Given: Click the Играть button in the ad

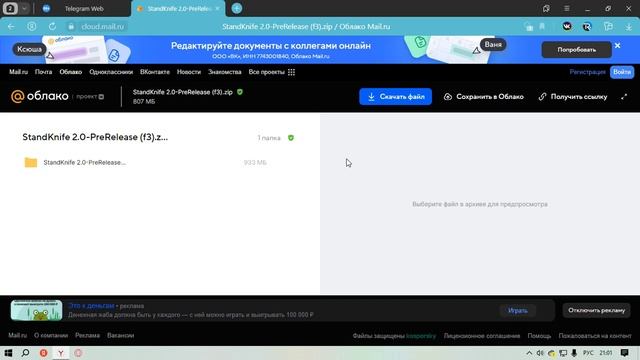Looking at the screenshot, I should tap(518, 311).
